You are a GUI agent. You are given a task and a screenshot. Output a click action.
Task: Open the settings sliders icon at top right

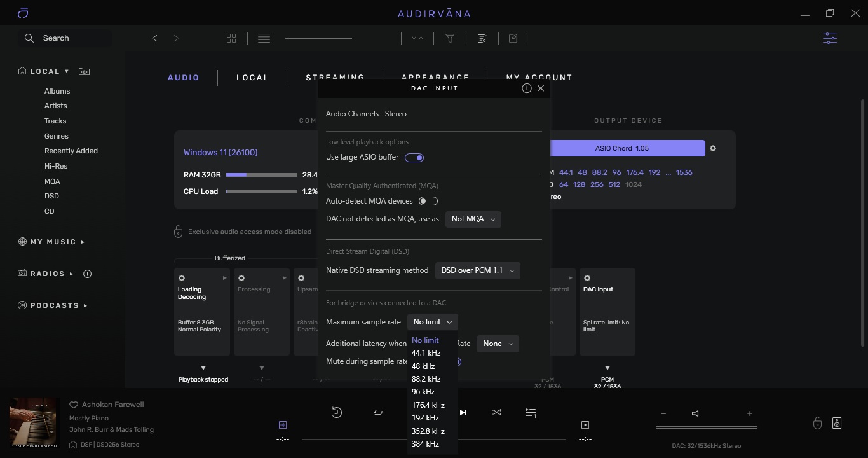[830, 38]
